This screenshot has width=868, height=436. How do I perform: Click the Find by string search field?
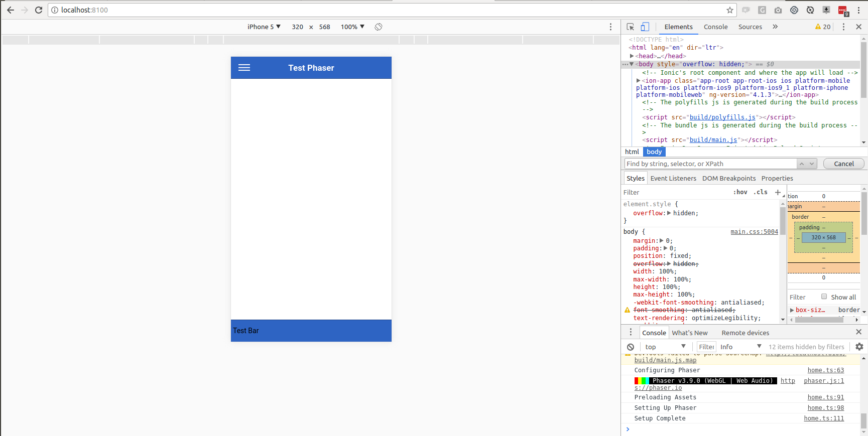(710, 164)
